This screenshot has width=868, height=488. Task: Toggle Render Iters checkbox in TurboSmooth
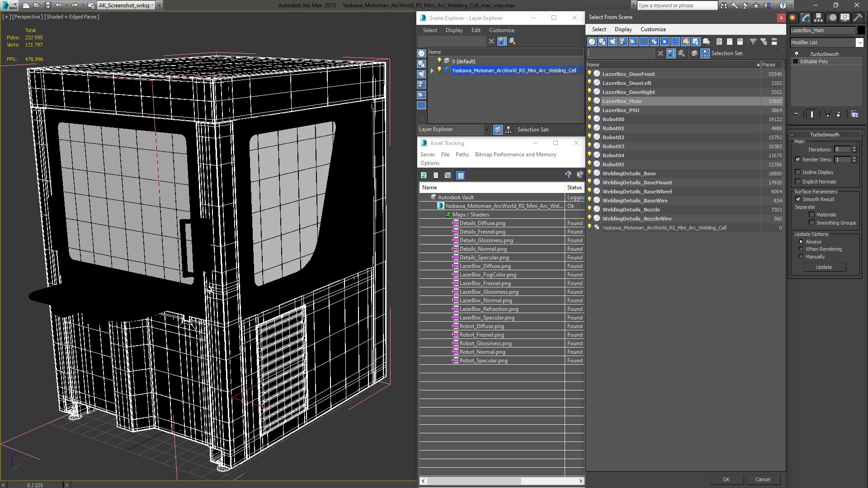797,160
